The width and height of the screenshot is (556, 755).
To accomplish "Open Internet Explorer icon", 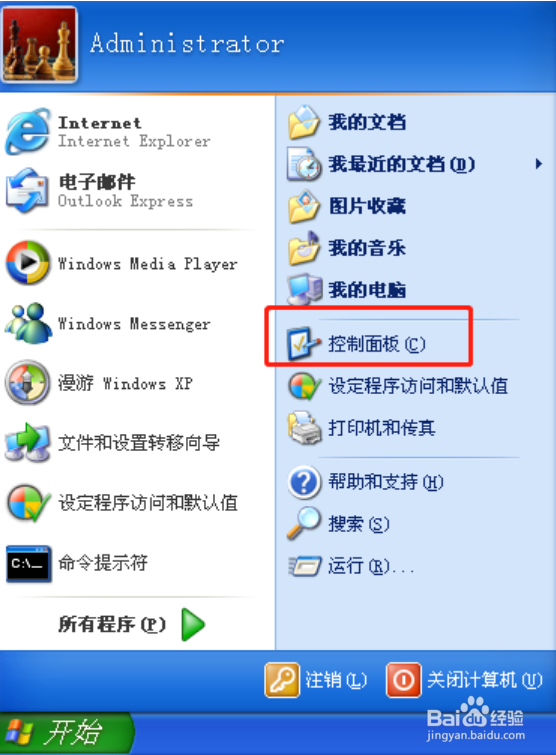I will point(27,131).
